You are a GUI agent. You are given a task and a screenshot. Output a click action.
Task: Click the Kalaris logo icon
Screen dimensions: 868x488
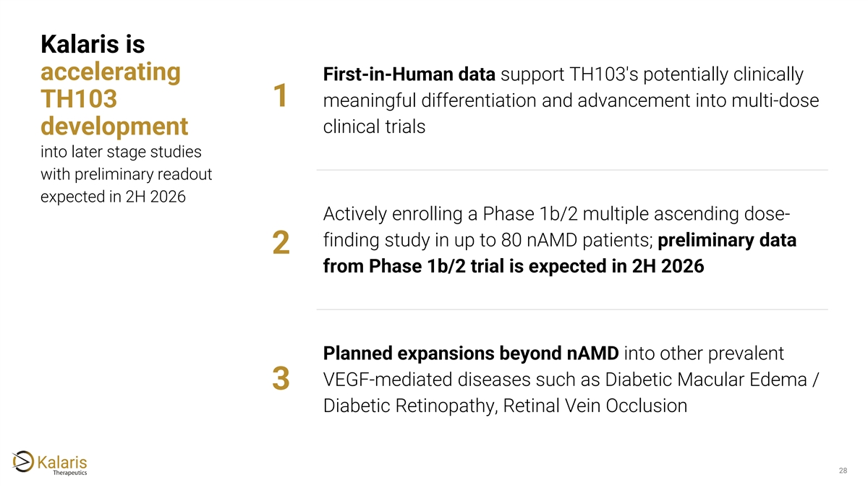[x=23, y=461]
